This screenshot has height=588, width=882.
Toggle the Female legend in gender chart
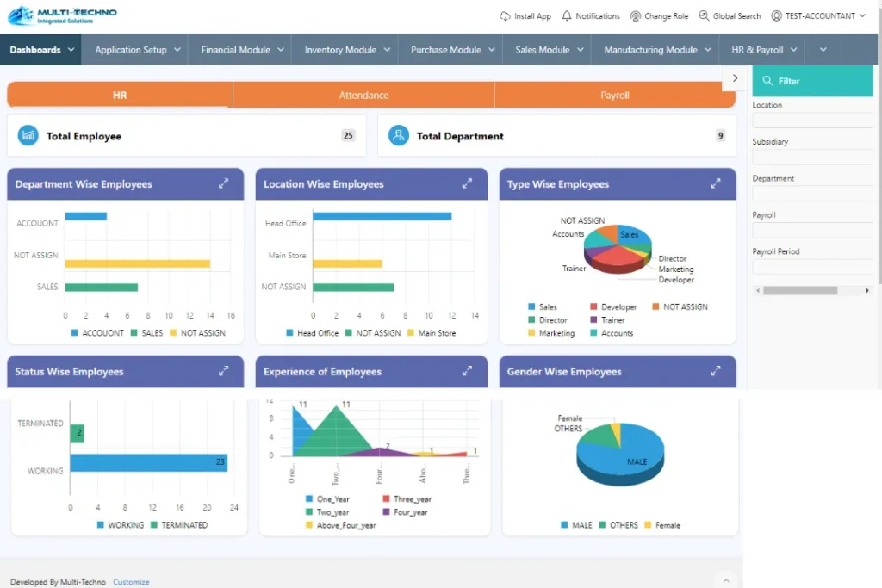(x=661, y=525)
